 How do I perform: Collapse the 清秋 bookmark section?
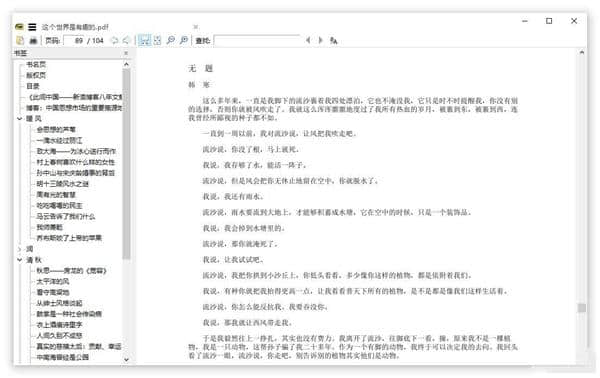pos(20,260)
